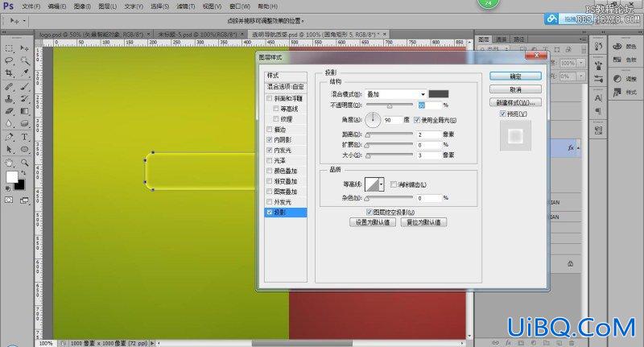This screenshot has height=347, width=644.
Task: Switch to the 路径 (Paths) tab
Action: [518, 39]
